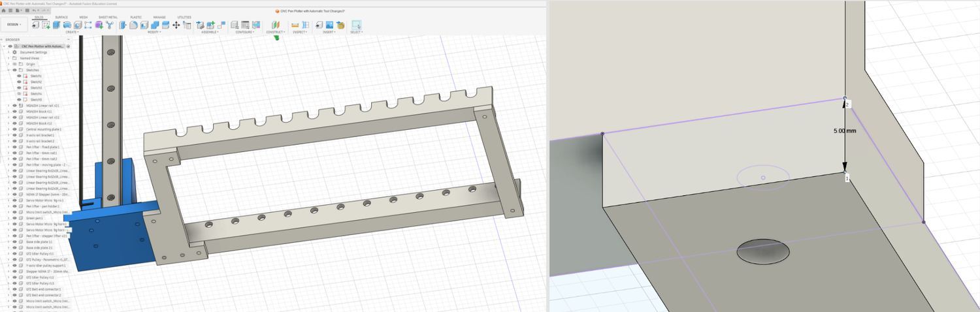
Task: Open the Data Panel grid icon
Action: coord(10,10)
